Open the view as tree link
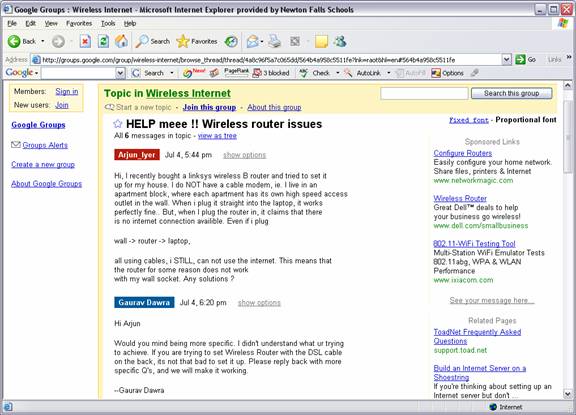This screenshot has width=576, height=415. coord(217,136)
